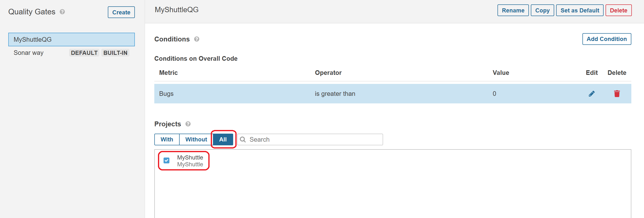The image size is (644, 218).
Task: Click the Rename button
Action: click(x=513, y=10)
